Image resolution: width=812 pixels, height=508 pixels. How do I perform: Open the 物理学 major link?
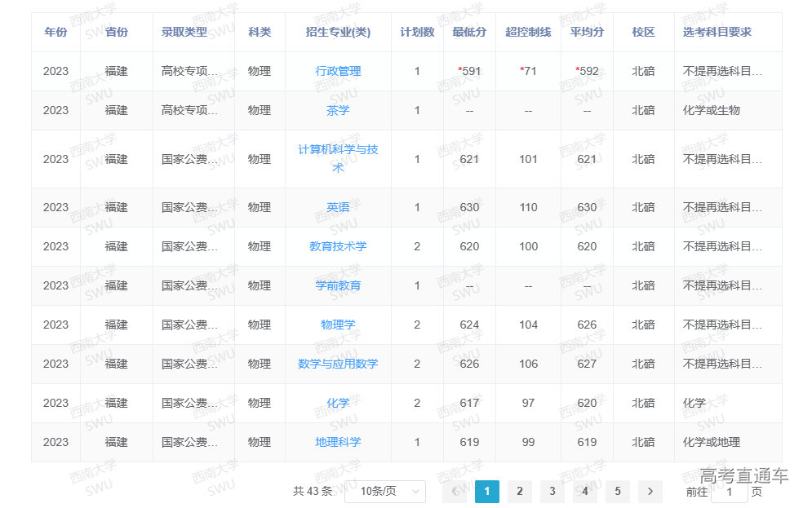coord(338,325)
